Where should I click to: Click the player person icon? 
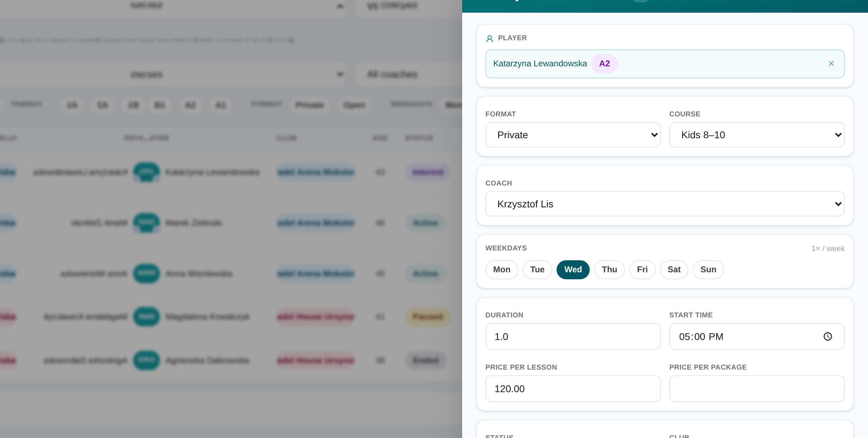pos(489,38)
